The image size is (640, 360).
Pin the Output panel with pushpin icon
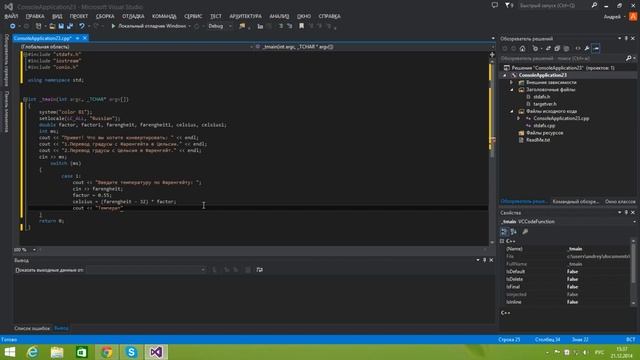coord(484,260)
